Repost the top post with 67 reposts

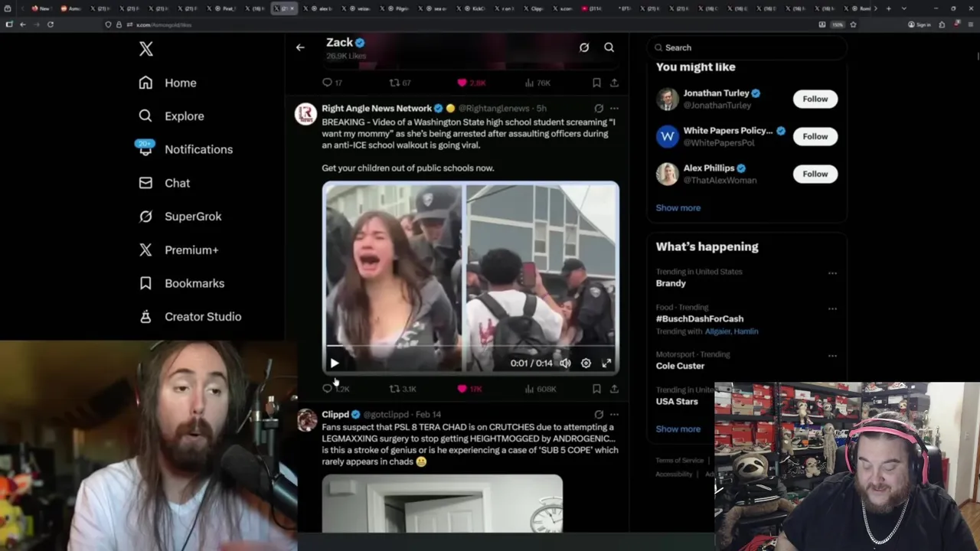click(400, 83)
